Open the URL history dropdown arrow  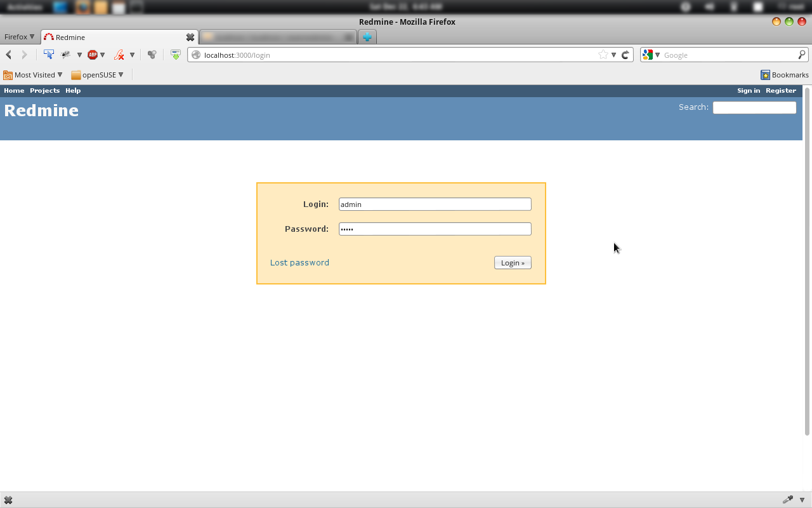click(613, 55)
